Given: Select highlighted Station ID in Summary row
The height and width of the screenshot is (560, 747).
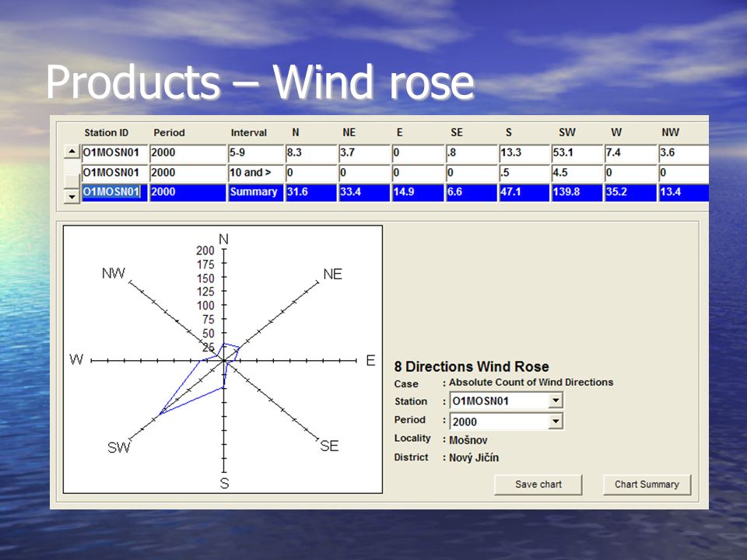Looking at the screenshot, I should tap(114, 192).
